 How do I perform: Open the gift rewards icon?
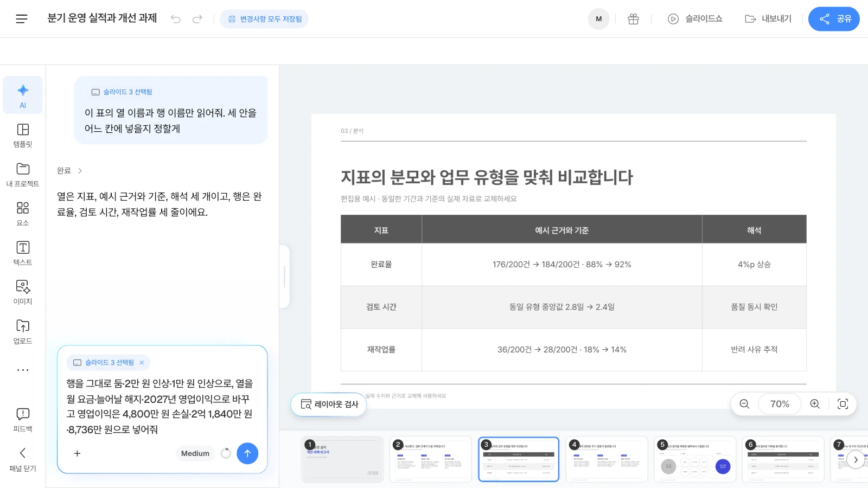[x=633, y=19]
